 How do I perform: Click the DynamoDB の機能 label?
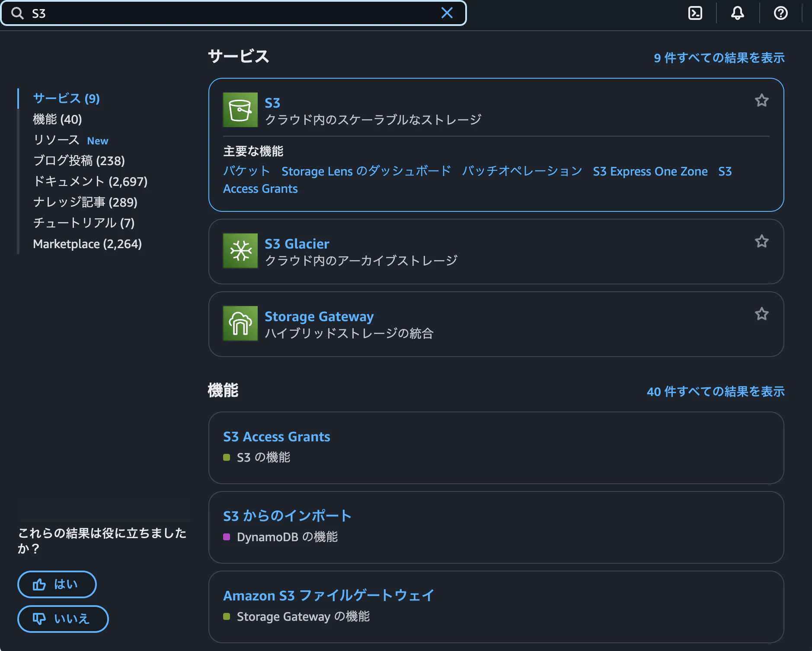pos(288,537)
